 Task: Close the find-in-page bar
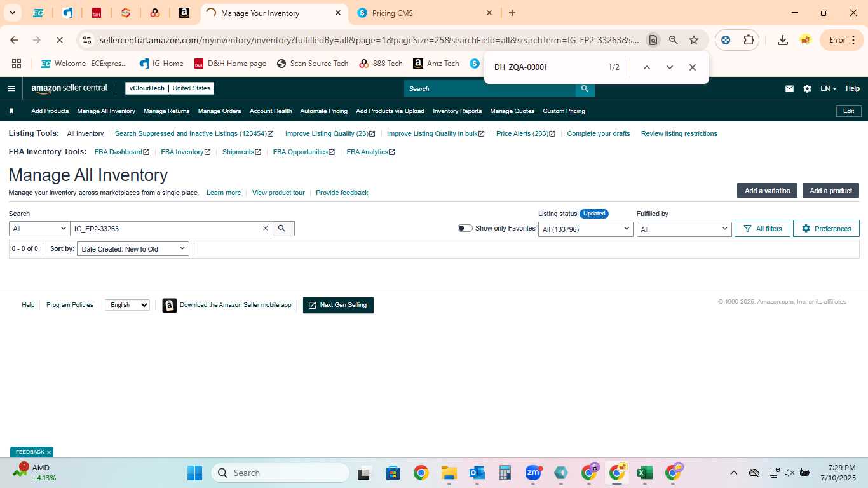pyautogui.click(x=693, y=67)
